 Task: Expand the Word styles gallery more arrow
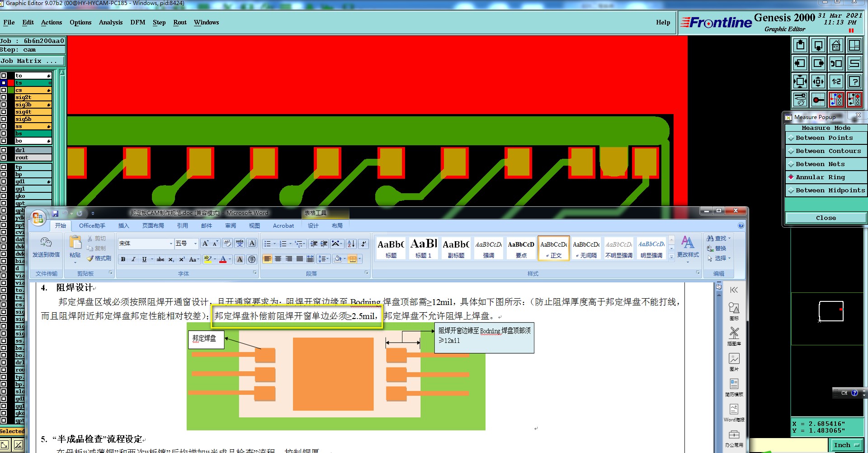[671, 257]
